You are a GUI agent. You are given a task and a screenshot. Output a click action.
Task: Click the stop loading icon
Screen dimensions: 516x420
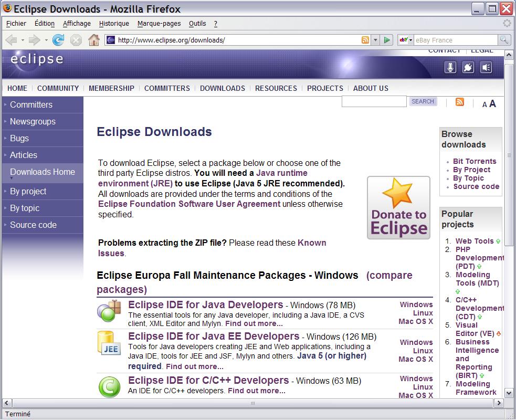click(76, 40)
